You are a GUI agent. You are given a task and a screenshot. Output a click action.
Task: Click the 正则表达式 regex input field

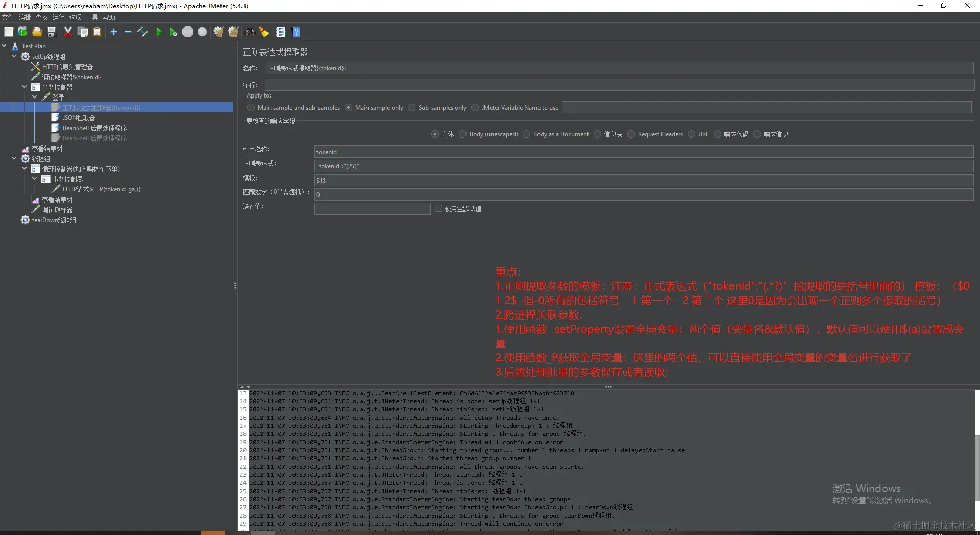coord(644,166)
